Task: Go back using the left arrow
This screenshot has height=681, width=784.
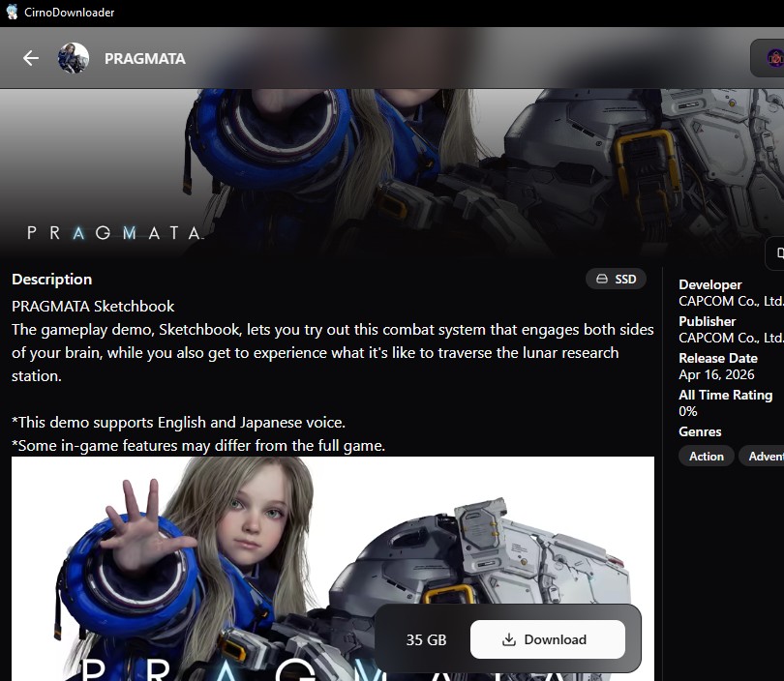Action: pos(31,58)
